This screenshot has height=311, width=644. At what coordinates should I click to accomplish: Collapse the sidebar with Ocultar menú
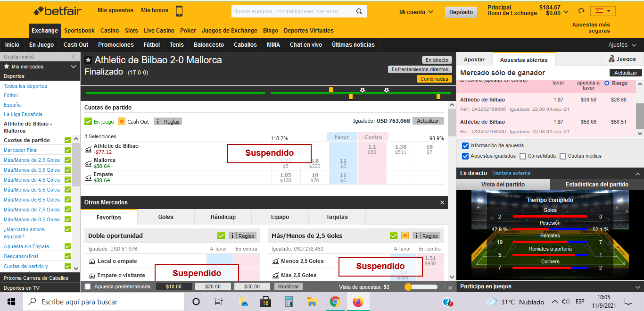click(x=40, y=57)
